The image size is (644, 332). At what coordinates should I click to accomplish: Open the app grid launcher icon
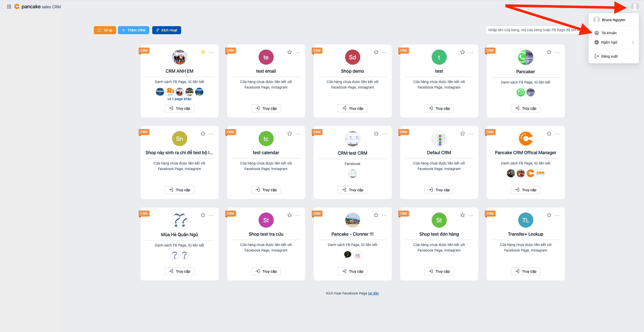[x=9, y=7]
